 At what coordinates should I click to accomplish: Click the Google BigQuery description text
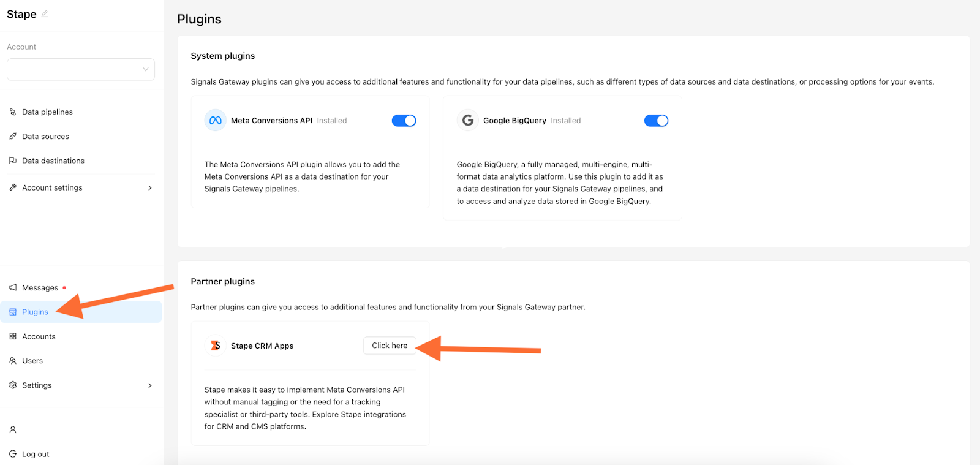click(x=560, y=183)
